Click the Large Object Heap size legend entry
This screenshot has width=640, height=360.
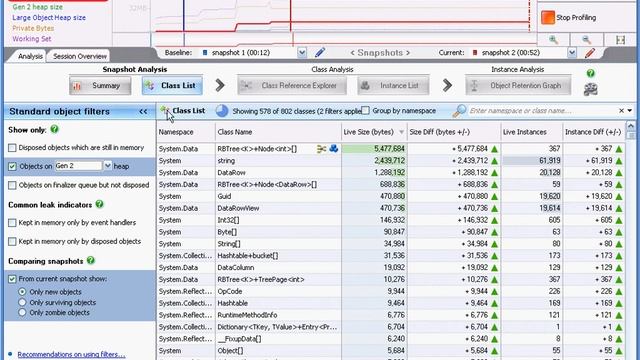click(x=49, y=18)
